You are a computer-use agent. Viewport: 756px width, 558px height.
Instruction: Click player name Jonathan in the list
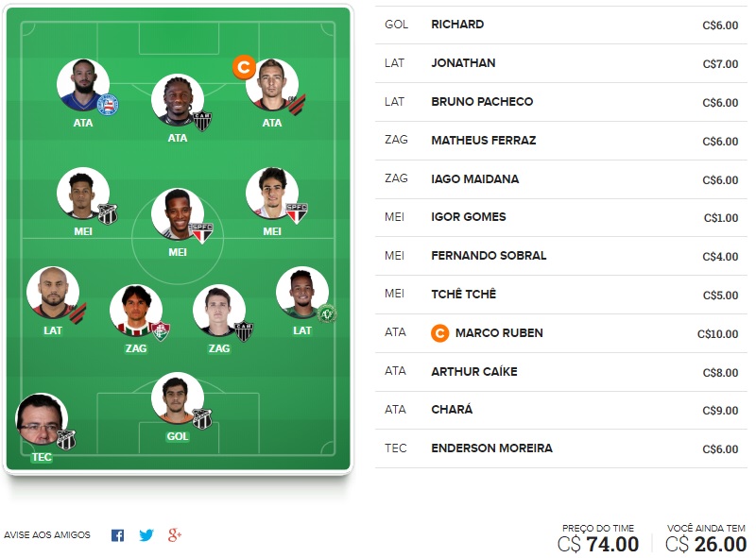463,63
